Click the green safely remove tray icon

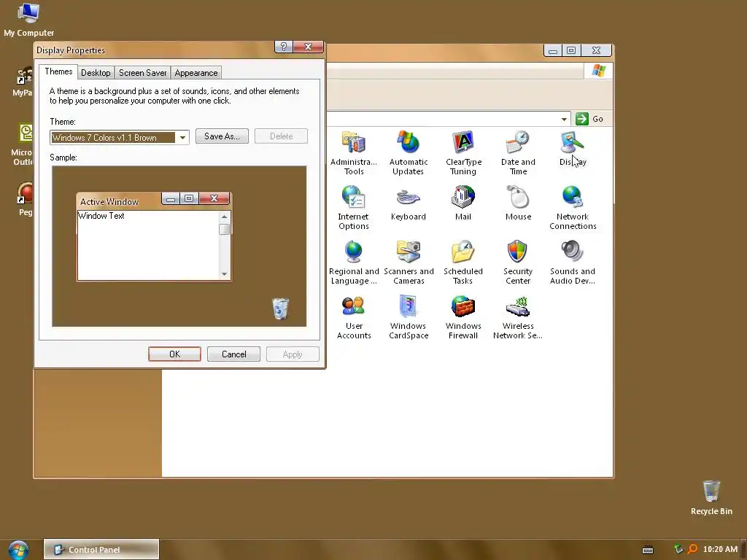(x=678, y=549)
